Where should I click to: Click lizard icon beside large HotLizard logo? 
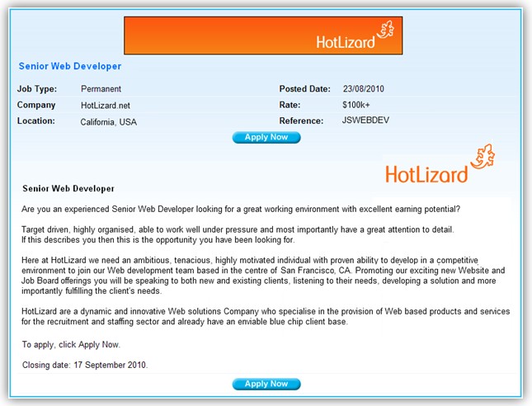pos(483,157)
